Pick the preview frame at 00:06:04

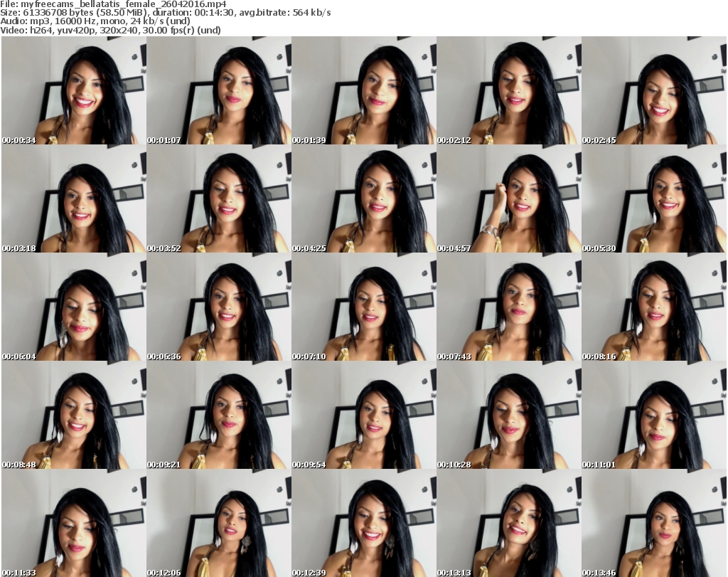(74, 307)
